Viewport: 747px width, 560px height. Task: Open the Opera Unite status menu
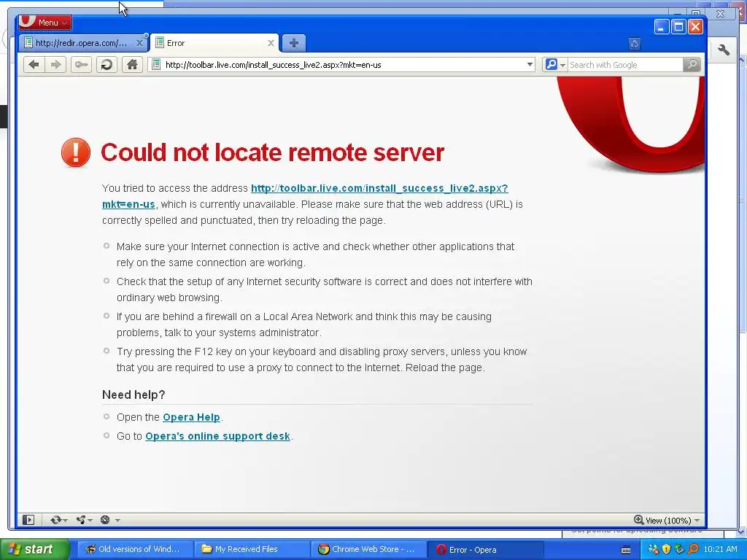click(85, 520)
